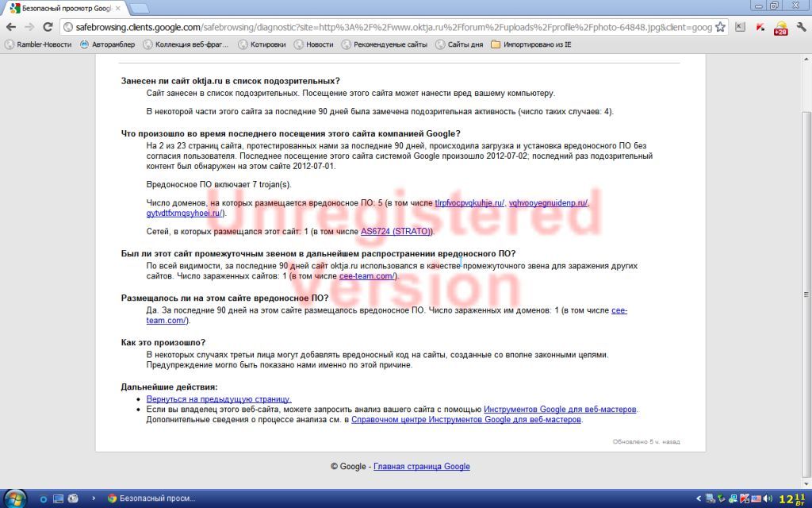
Task: Show hidden tray icons arrow
Action: point(699,498)
